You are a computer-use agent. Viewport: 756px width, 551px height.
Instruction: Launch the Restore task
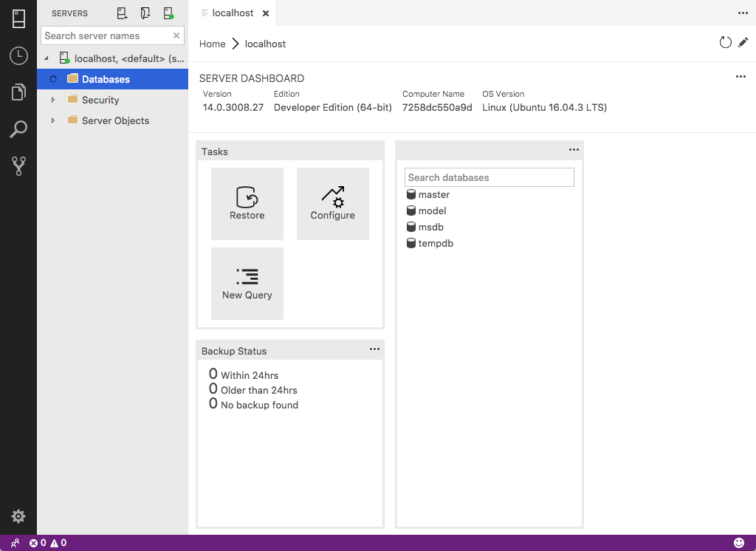click(x=247, y=204)
